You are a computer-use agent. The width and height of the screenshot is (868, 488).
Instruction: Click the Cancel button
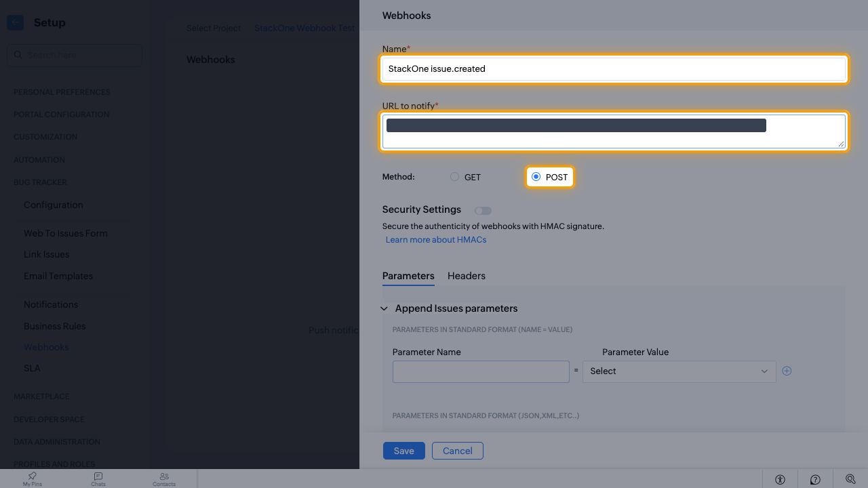(x=458, y=451)
